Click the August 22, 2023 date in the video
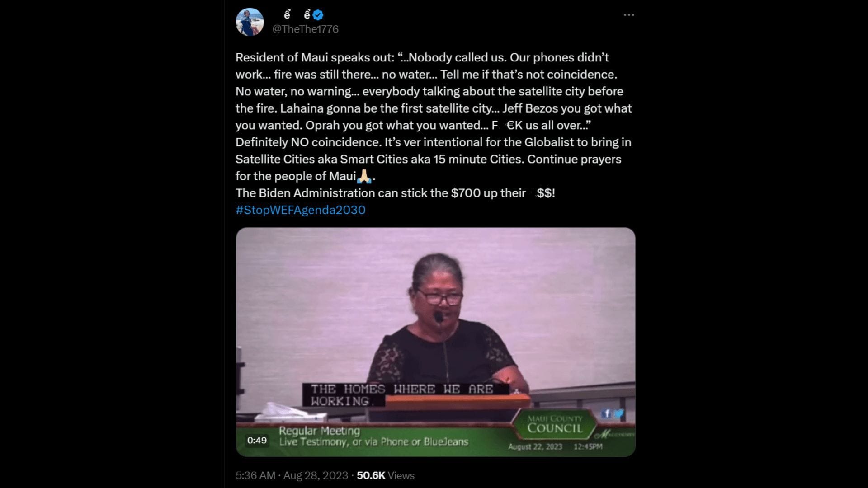This screenshot has height=488, width=868. point(535,446)
